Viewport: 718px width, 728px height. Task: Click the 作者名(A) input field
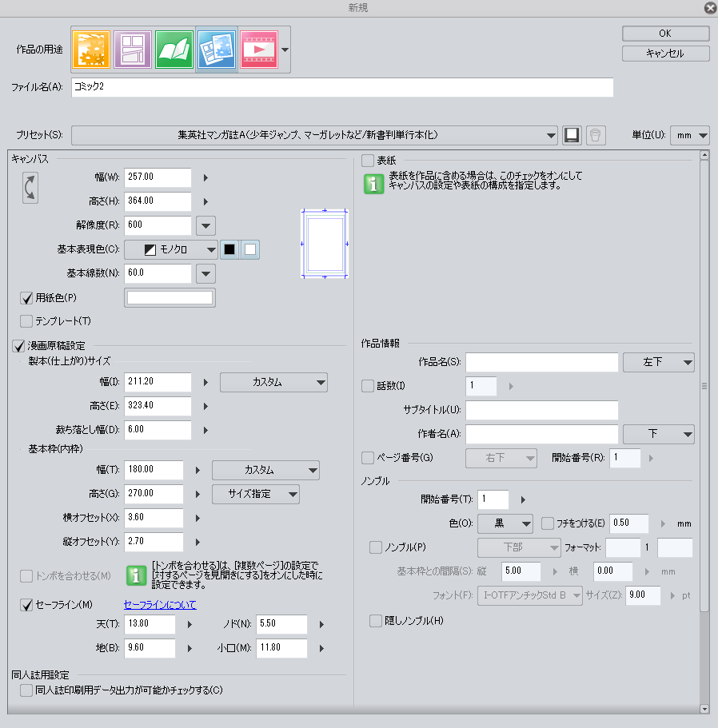tap(542, 434)
